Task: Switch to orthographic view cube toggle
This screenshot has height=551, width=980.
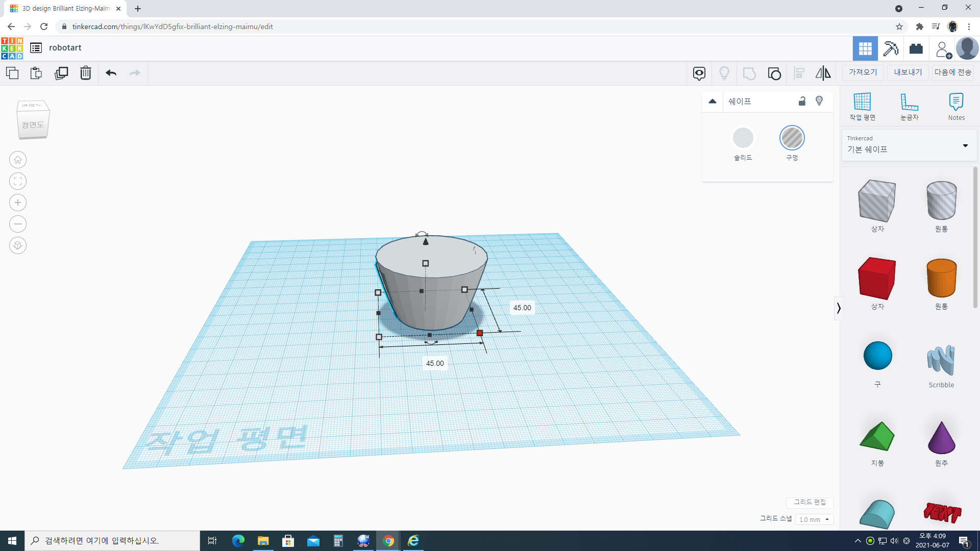Action: [x=18, y=245]
